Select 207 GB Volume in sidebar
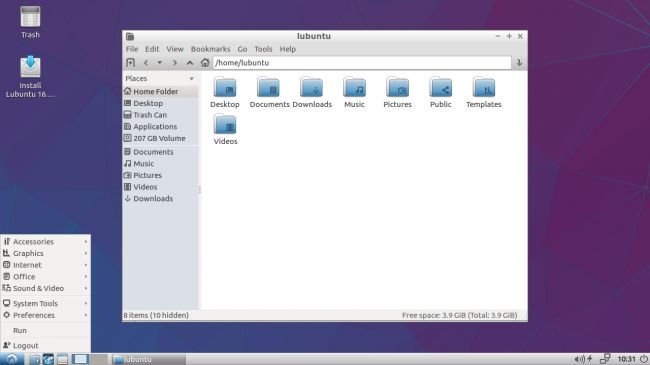 pyautogui.click(x=160, y=138)
